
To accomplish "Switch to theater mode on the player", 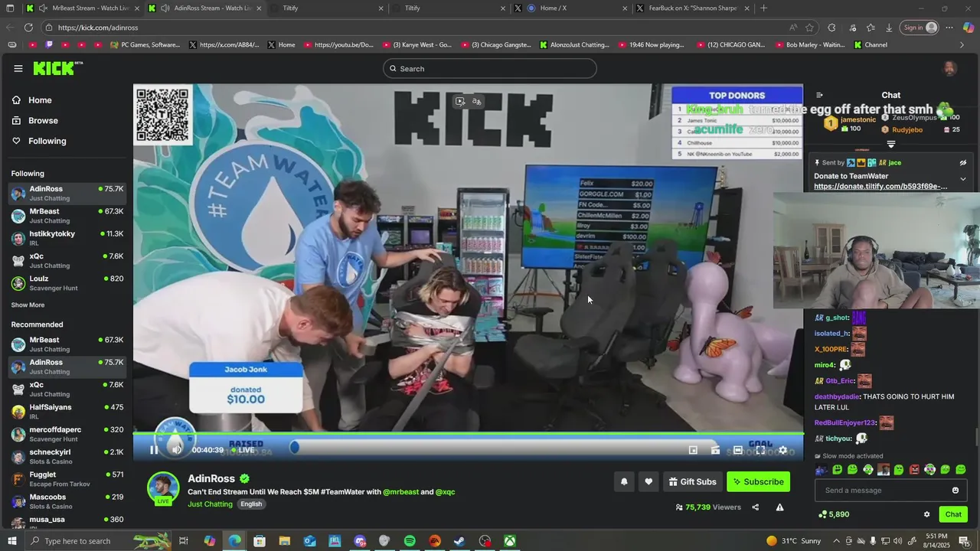I will pos(738,450).
